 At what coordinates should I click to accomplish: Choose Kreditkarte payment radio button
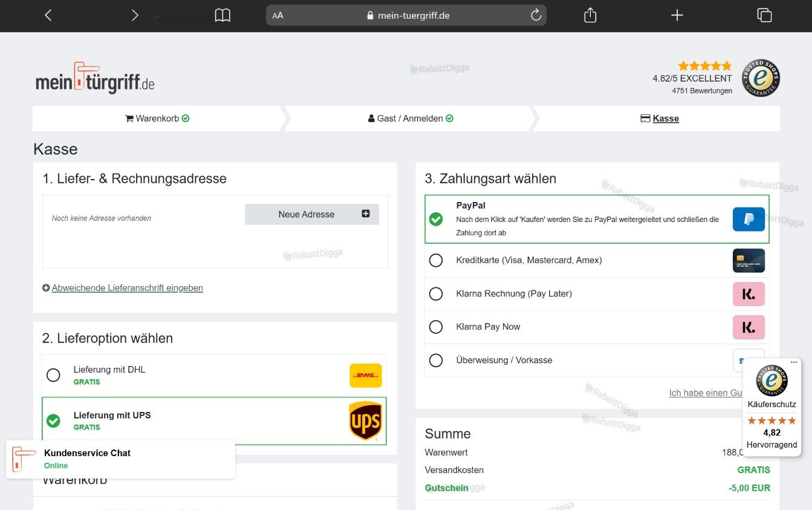coord(436,261)
